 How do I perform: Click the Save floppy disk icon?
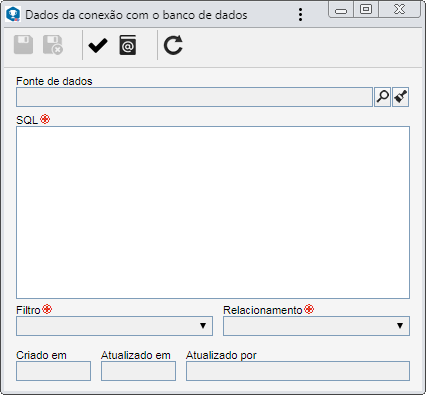pos(23,45)
